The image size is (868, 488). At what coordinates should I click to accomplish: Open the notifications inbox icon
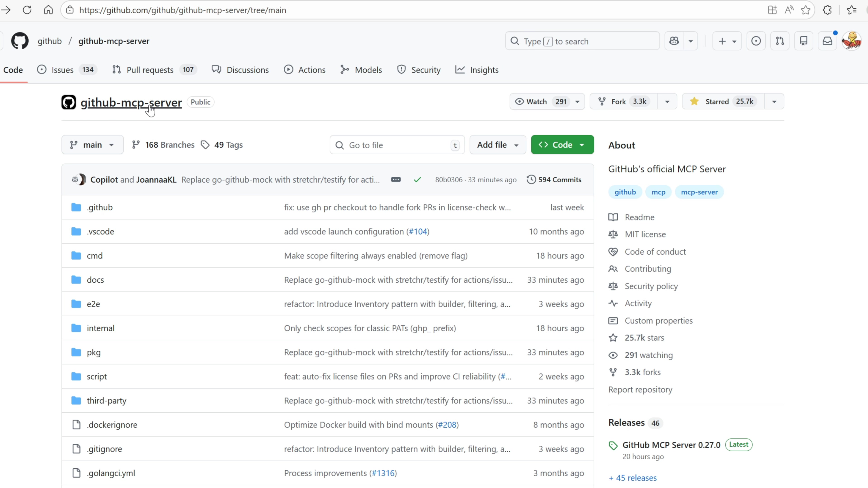827,41
